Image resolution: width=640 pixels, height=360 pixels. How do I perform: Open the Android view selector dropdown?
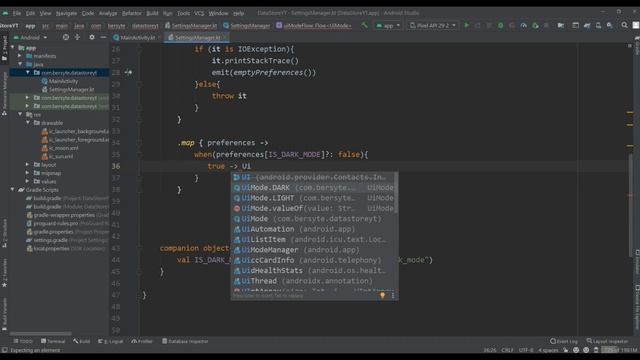(31, 37)
